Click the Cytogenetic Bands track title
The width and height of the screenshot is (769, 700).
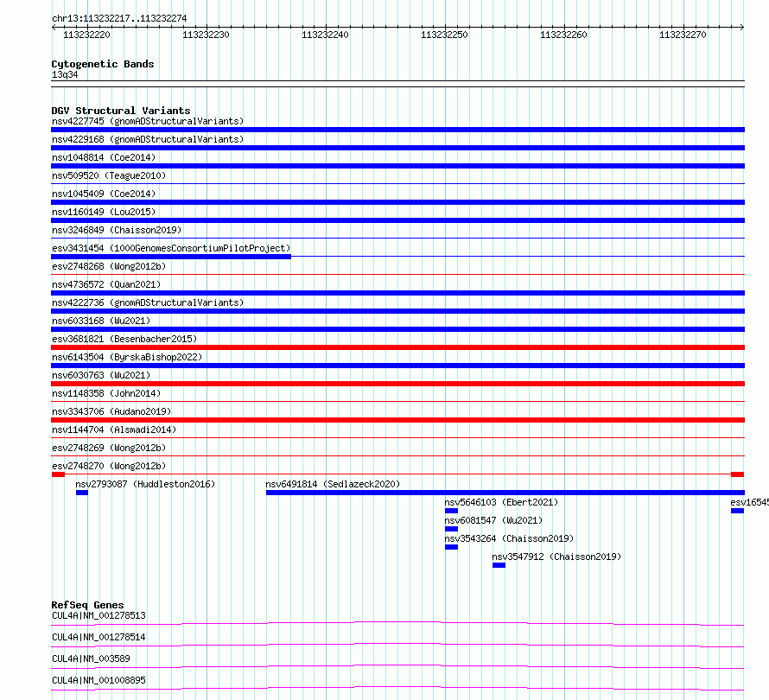point(103,64)
